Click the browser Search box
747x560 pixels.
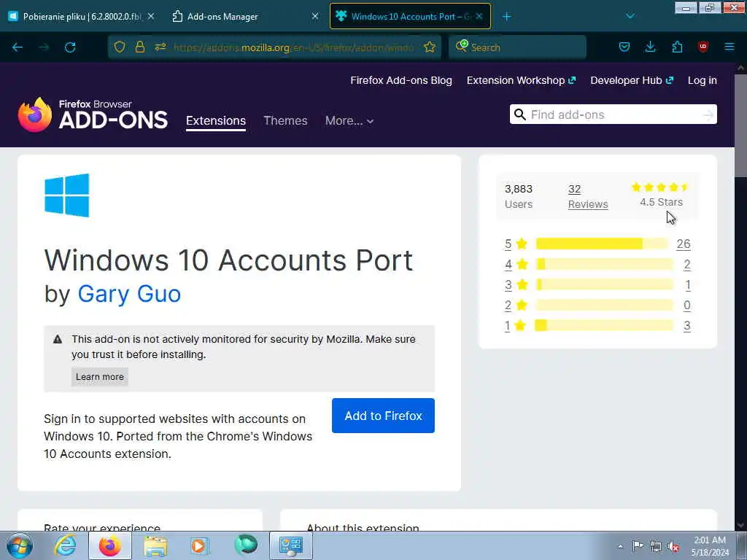point(517,47)
